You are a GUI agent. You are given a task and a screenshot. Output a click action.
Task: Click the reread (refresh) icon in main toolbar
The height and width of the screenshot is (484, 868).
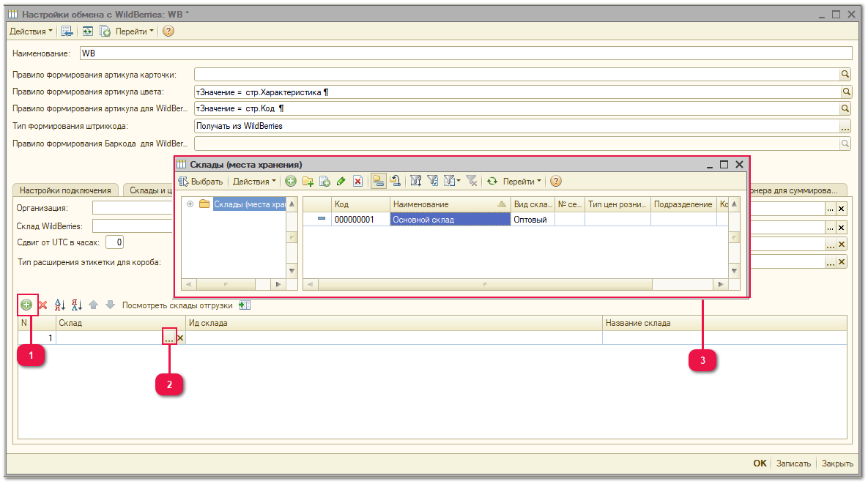coord(87,31)
